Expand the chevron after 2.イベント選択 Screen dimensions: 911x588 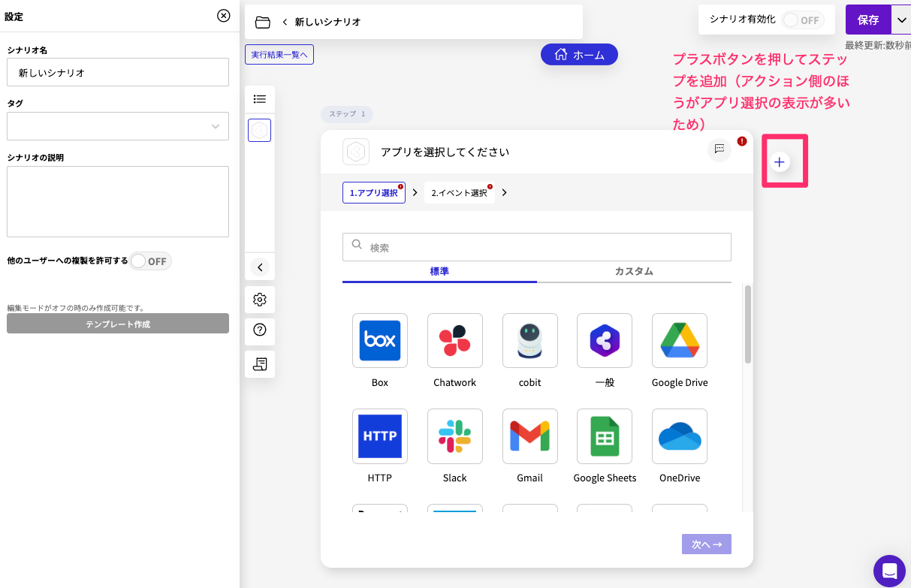[504, 193]
